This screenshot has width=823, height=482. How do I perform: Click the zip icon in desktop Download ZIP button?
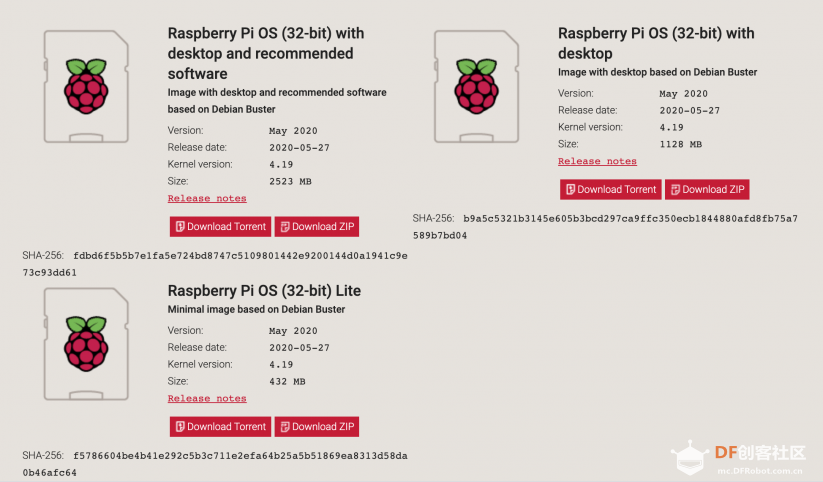click(676, 190)
